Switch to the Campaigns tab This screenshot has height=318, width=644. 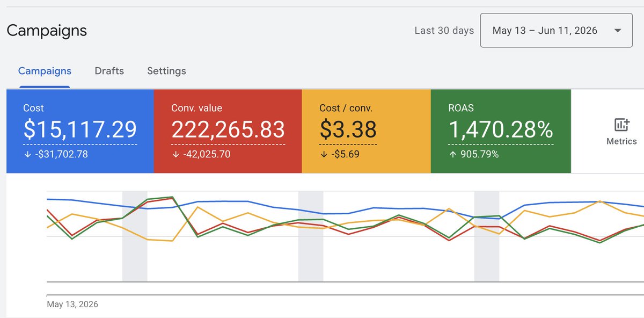click(x=45, y=71)
